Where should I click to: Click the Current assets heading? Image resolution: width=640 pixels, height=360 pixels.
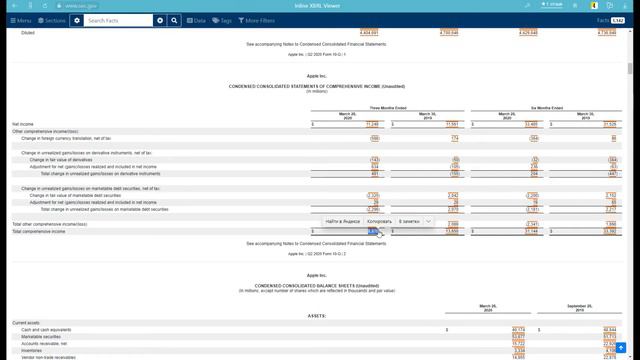(x=26, y=323)
